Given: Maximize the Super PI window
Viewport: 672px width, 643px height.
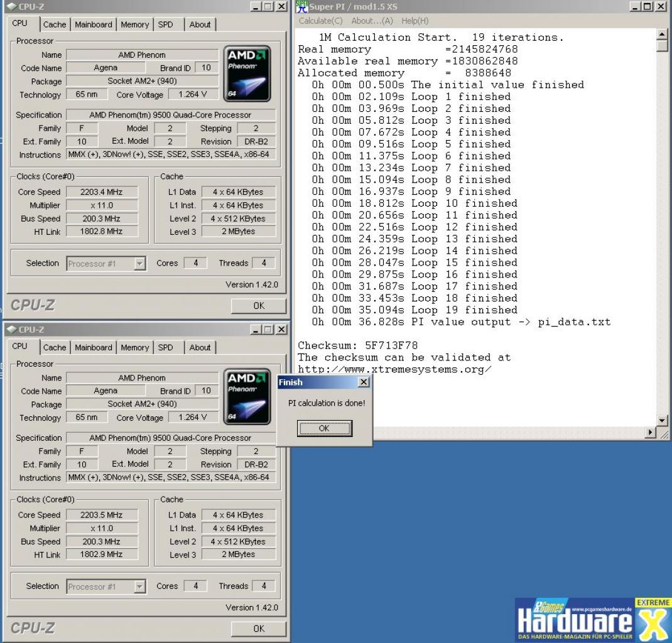Looking at the screenshot, I should (x=648, y=6).
